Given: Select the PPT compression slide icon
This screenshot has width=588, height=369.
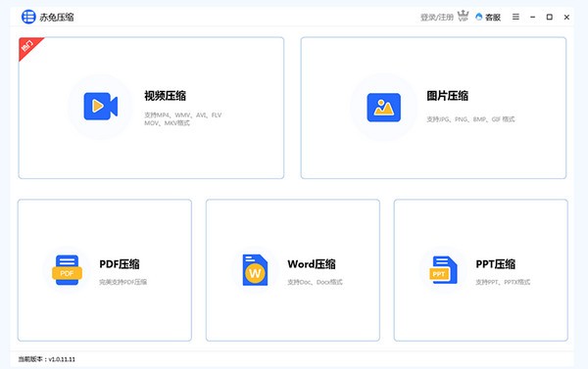Looking at the screenshot, I should pyautogui.click(x=443, y=270).
